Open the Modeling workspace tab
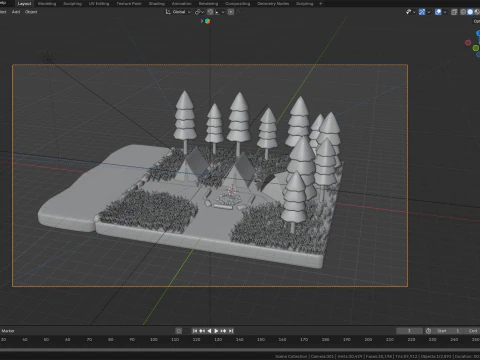The height and width of the screenshot is (360, 480). tap(47, 4)
